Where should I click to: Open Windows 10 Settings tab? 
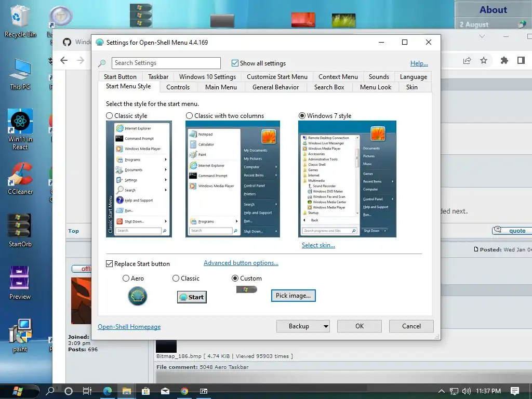tap(207, 77)
